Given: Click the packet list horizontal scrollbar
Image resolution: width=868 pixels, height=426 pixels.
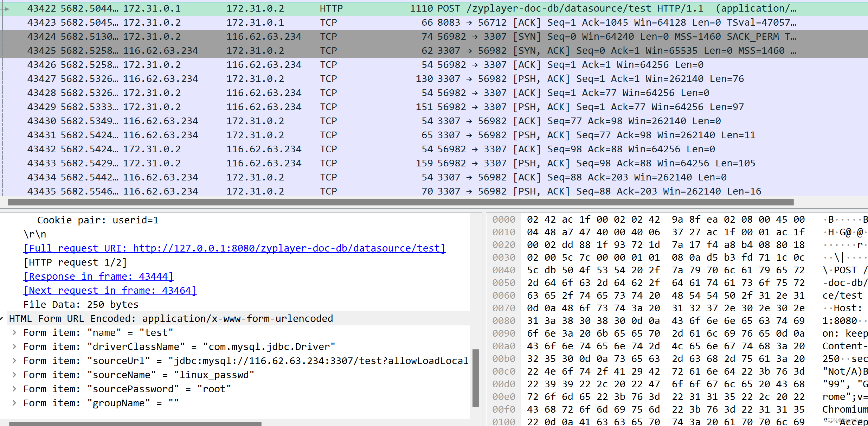Looking at the screenshot, I should (401, 202).
